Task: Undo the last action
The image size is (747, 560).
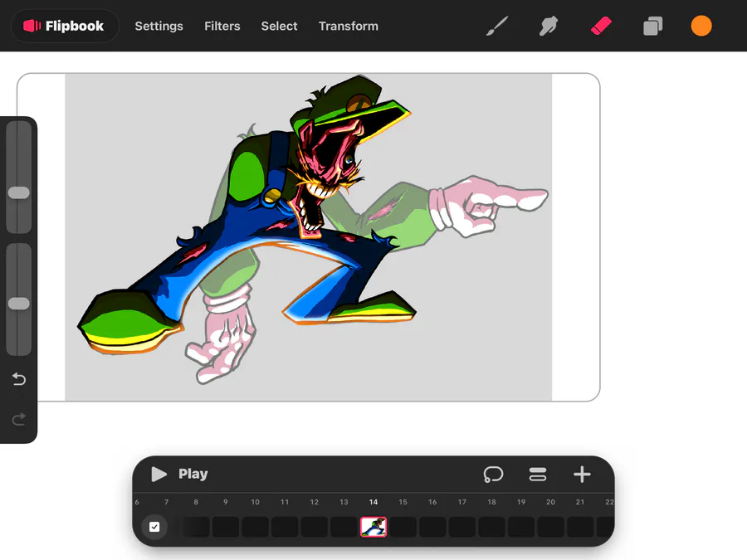Action: [19, 379]
